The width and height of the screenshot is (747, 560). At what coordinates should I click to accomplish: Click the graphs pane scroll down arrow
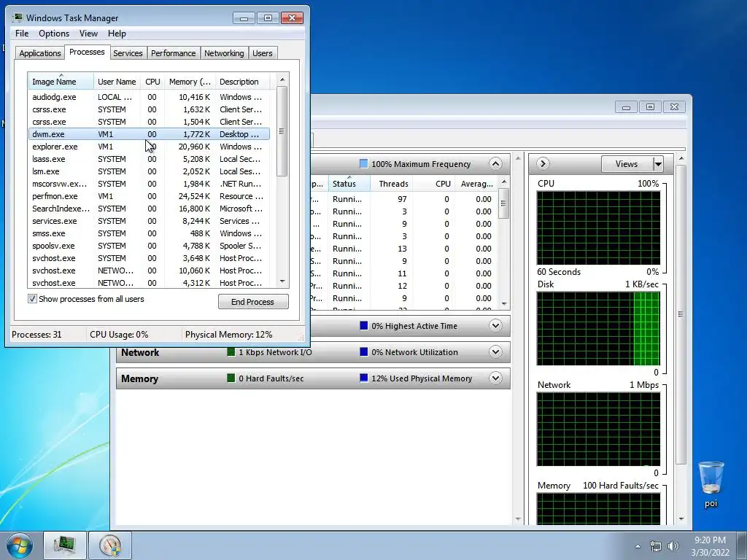(681, 518)
